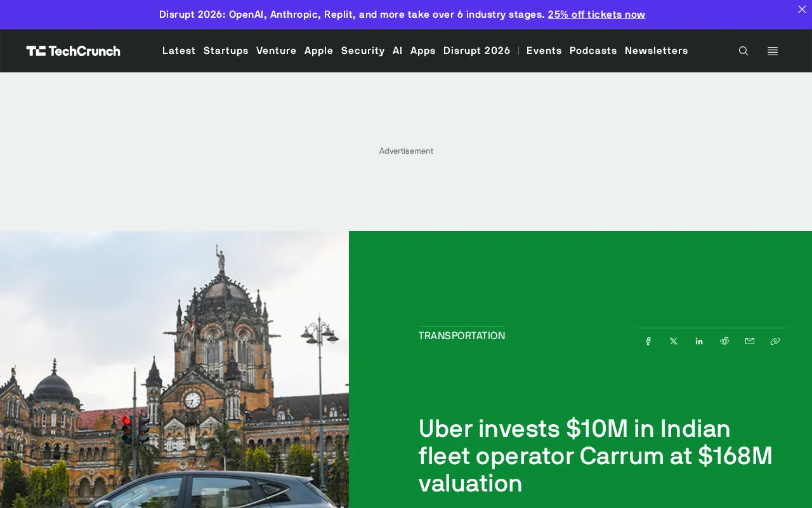812x508 pixels.
Task: Copy article link icon
Action: pyautogui.click(x=775, y=341)
